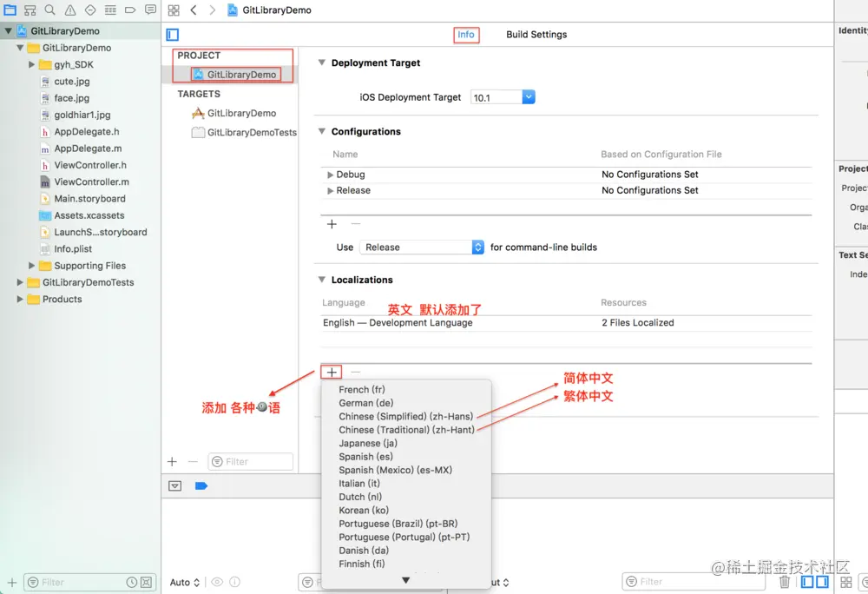The width and height of the screenshot is (868, 594).
Task: Click the source control filter icon in navigator
Action: tap(146, 583)
